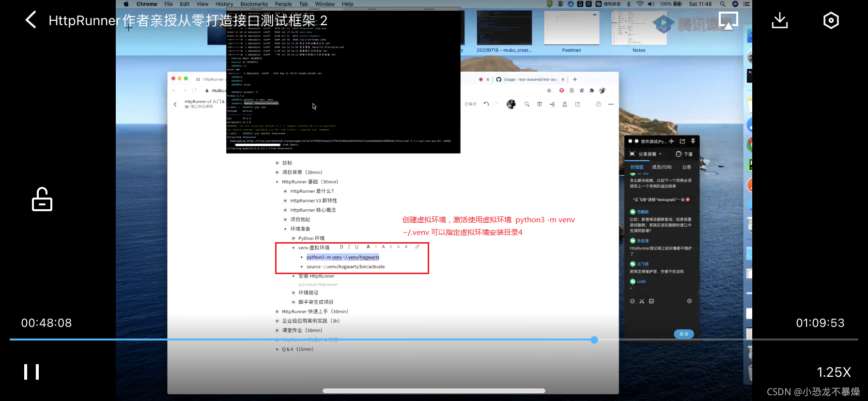This screenshot has width=868, height=401.
Task: Apply bold formatting to selected text
Action: coord(341,247)
